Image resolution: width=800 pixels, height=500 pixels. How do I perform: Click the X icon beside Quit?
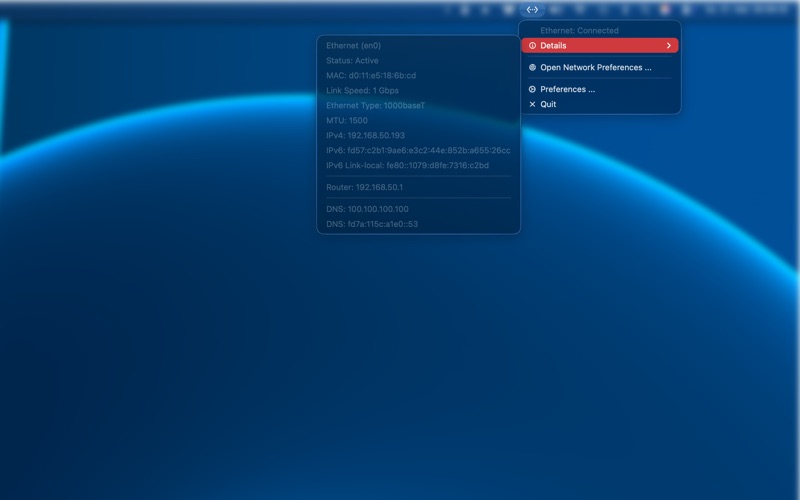[x=532, y=104]
